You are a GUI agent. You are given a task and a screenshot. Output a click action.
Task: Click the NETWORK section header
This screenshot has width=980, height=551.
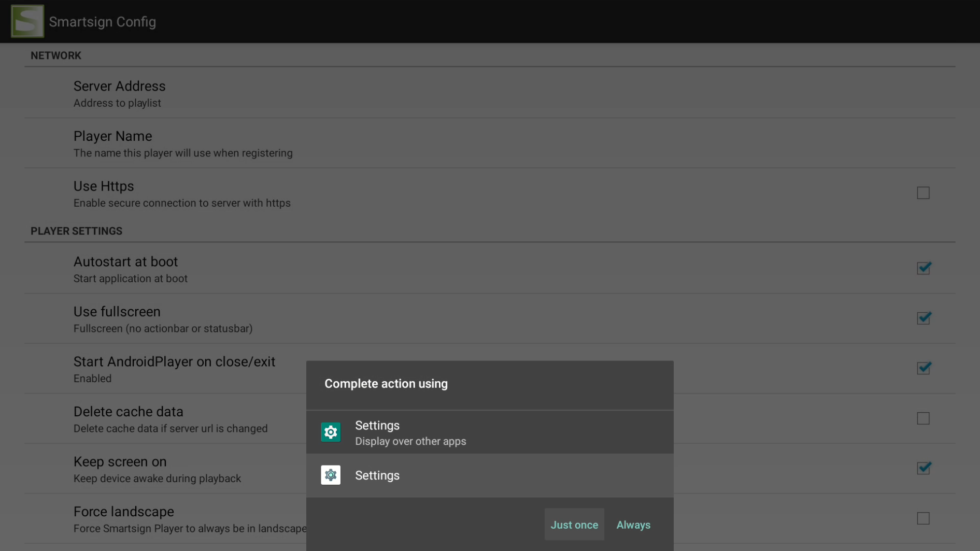pyautogui.click(x=56, y=55)
